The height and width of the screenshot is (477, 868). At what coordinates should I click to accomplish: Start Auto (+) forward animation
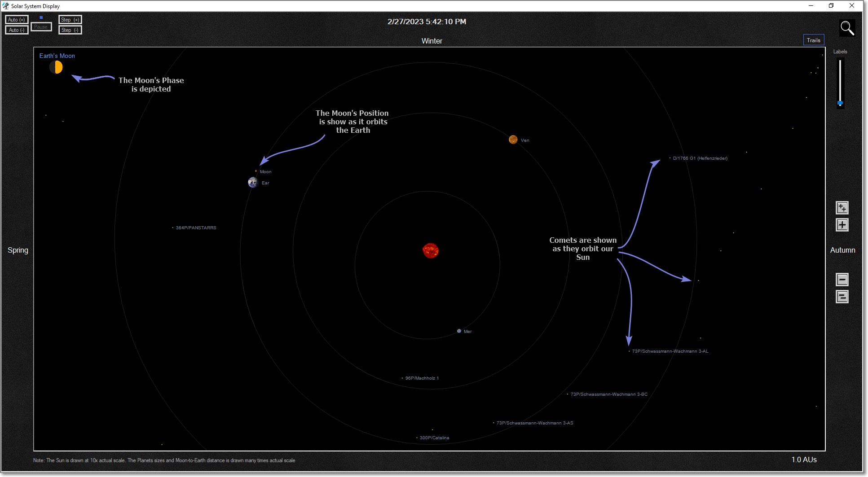(17, 20)
